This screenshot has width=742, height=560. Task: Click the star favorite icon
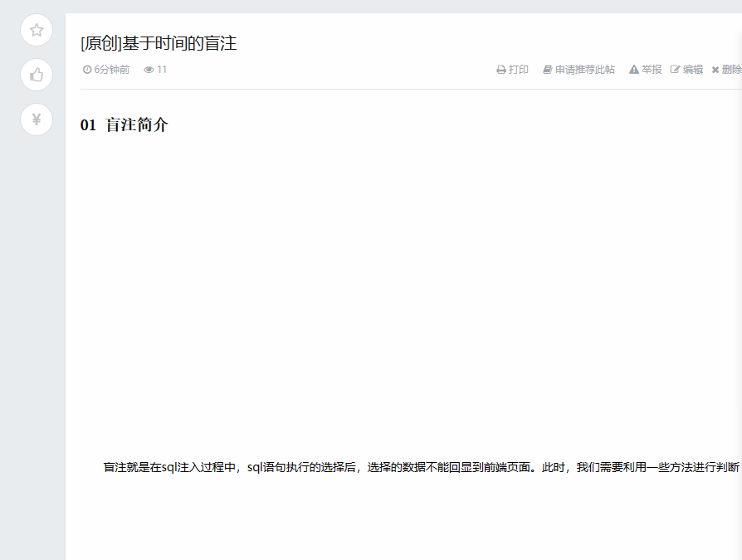(x=37, y=30)
